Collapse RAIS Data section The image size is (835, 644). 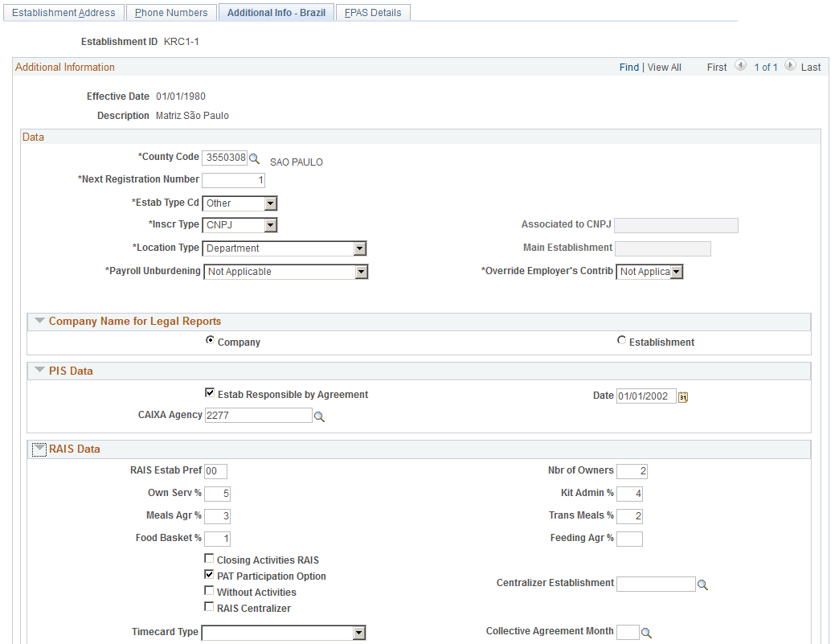39,449
